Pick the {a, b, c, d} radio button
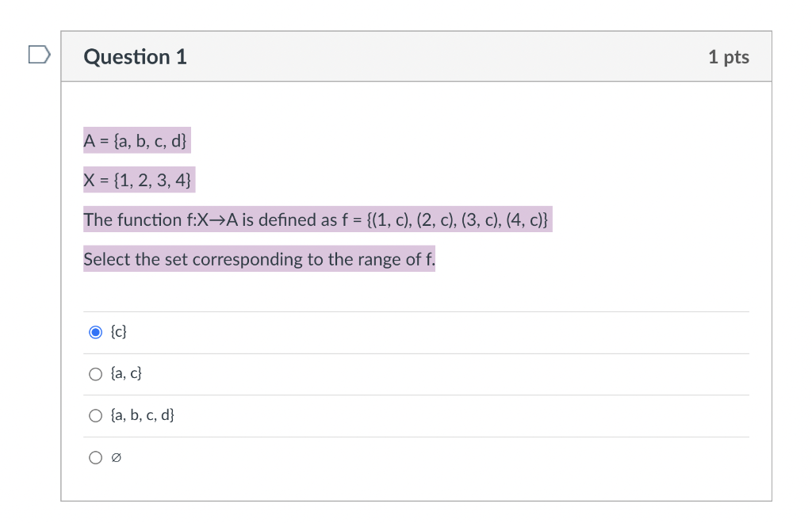The width and height of the screenshot is (812, 523). (x=95, y=416)
